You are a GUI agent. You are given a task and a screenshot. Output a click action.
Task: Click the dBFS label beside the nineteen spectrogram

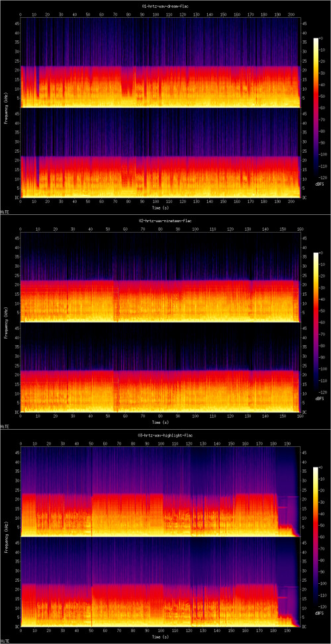318,399
